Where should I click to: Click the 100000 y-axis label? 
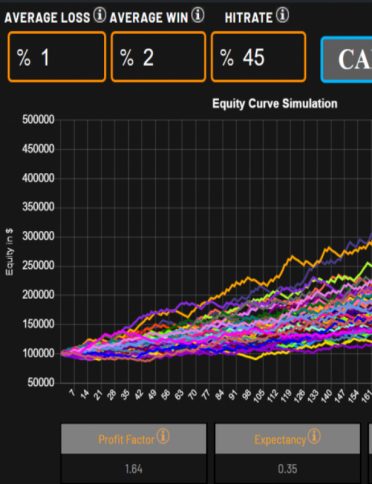[x=38, y=353]
